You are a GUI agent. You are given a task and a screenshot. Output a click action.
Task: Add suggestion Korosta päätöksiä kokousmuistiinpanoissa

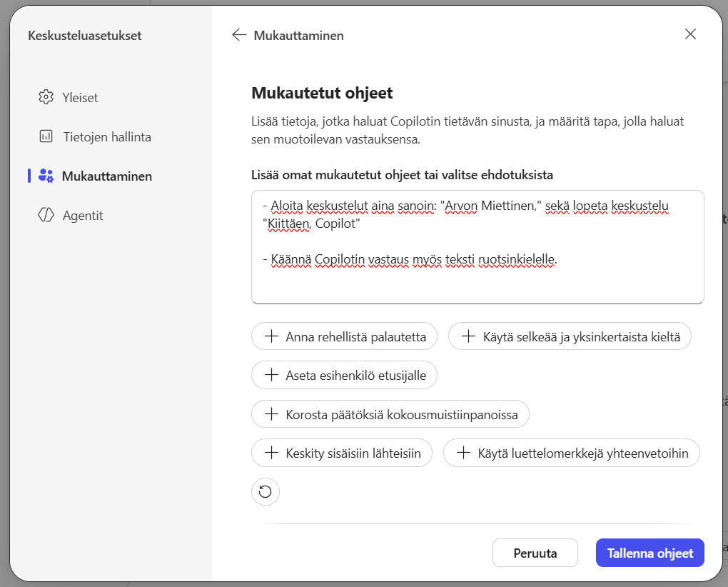click(390, 414)
